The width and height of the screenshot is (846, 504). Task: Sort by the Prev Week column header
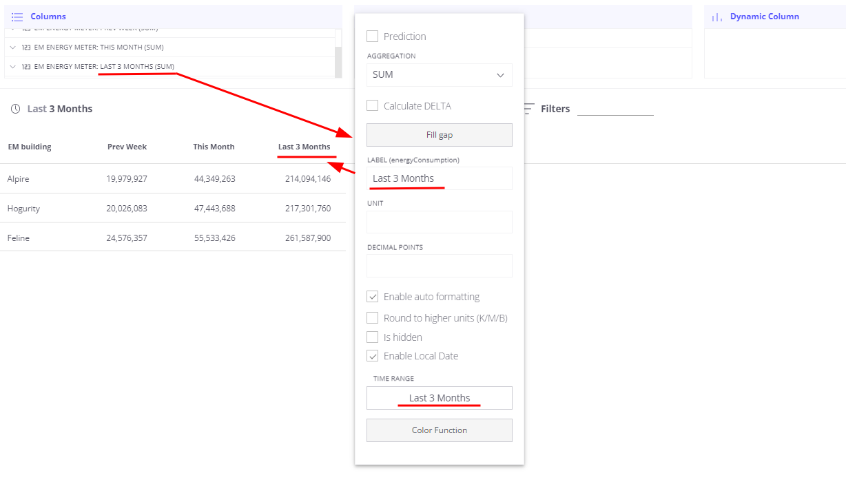click(x=127, y=147)
